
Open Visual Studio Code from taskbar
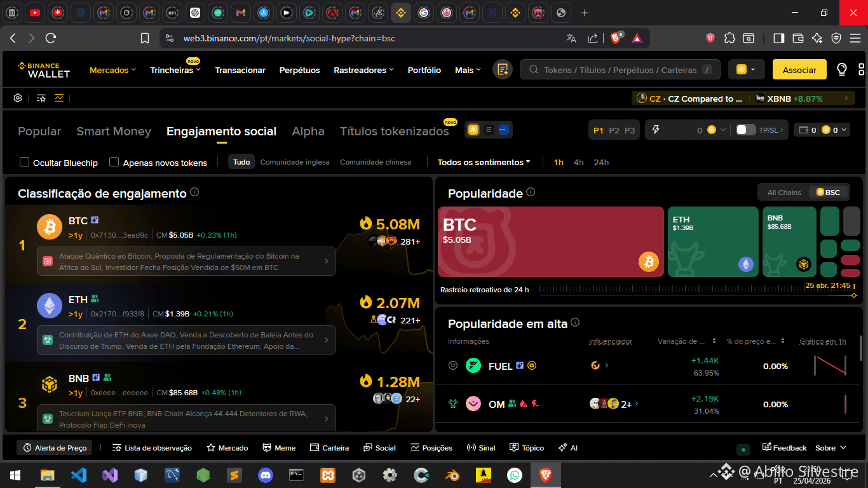79,475
